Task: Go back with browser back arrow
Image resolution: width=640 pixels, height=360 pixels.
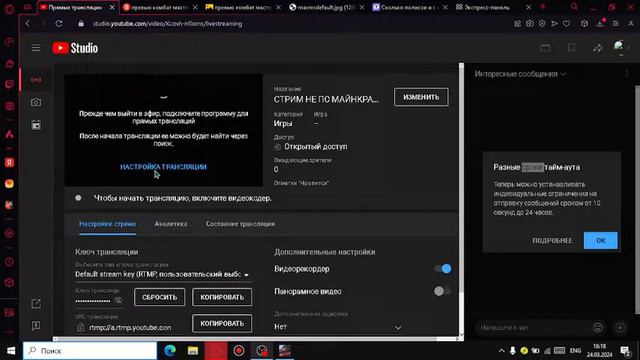Action: 28,24
